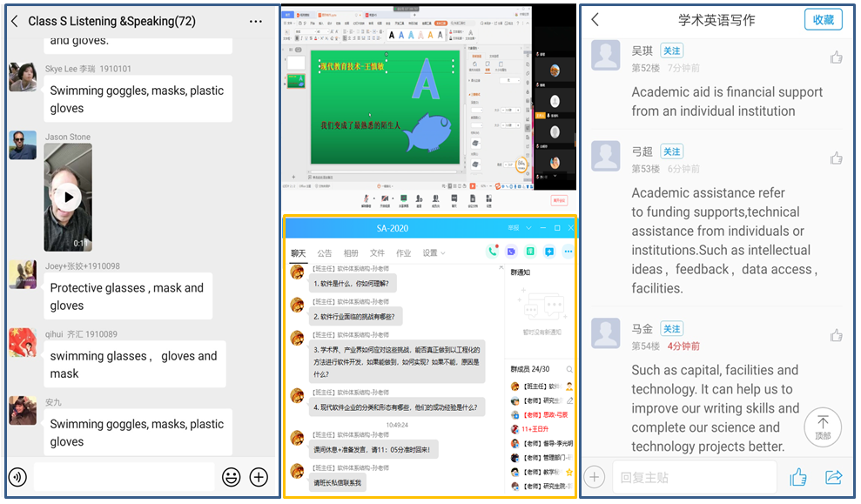Jump to top with 顶部 button
861x504 pixels.
click(x=823, y=426)
